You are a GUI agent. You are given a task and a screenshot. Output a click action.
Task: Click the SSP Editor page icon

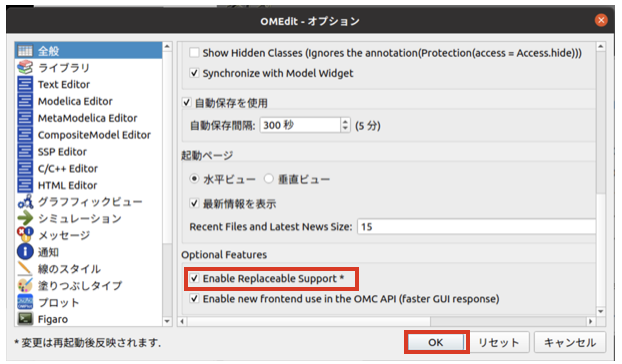coord(25,151)
